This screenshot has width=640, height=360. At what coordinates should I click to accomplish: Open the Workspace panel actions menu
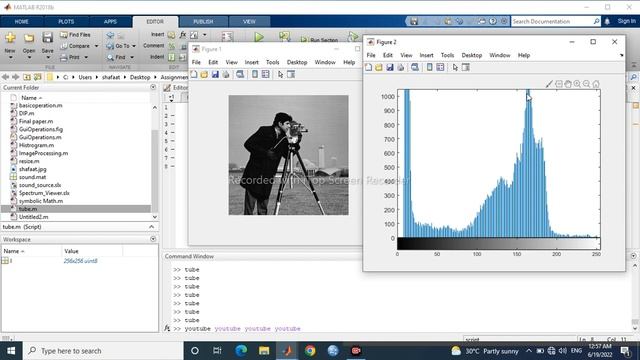click(153, 239)
